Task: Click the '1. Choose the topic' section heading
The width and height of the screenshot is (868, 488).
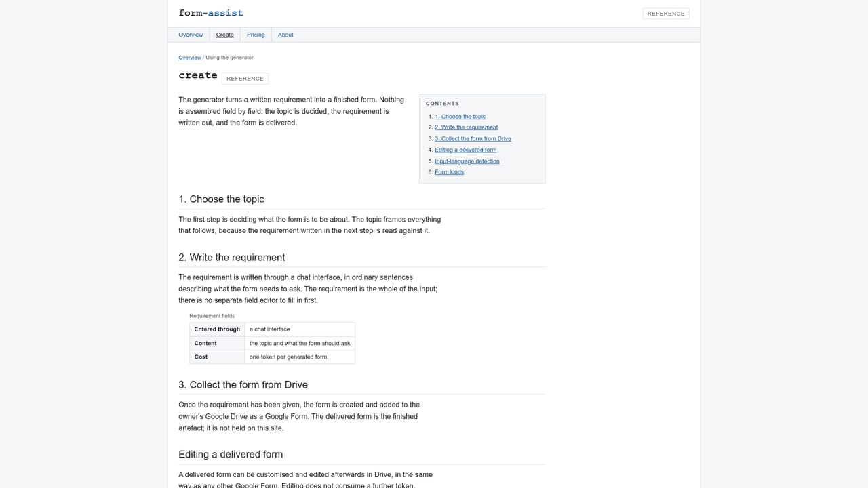Action: pos(221,199)
